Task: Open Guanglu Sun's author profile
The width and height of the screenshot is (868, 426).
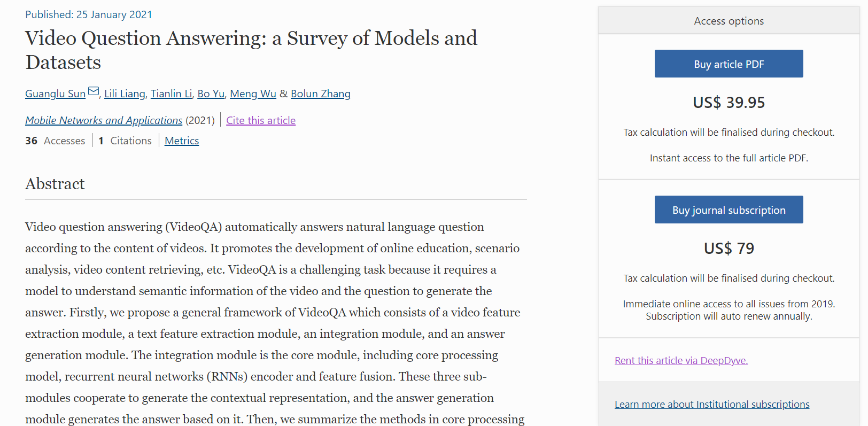Action: [55, 94]
